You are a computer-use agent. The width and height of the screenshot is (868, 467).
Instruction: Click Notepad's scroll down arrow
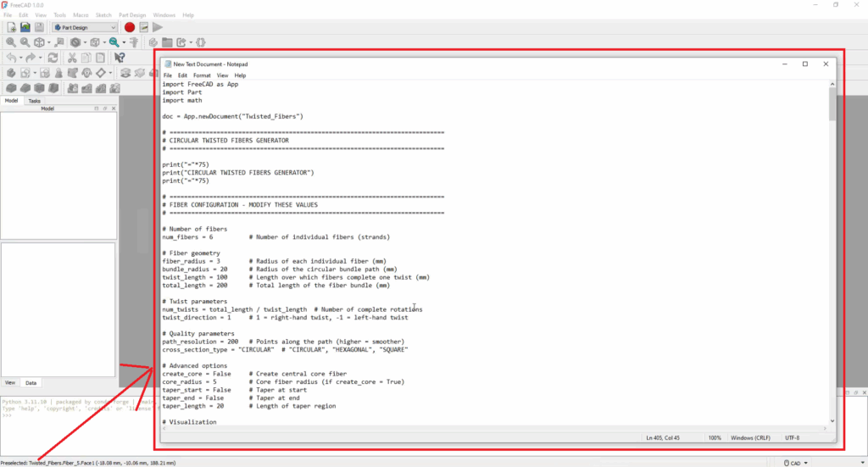(x=832, y=421)
